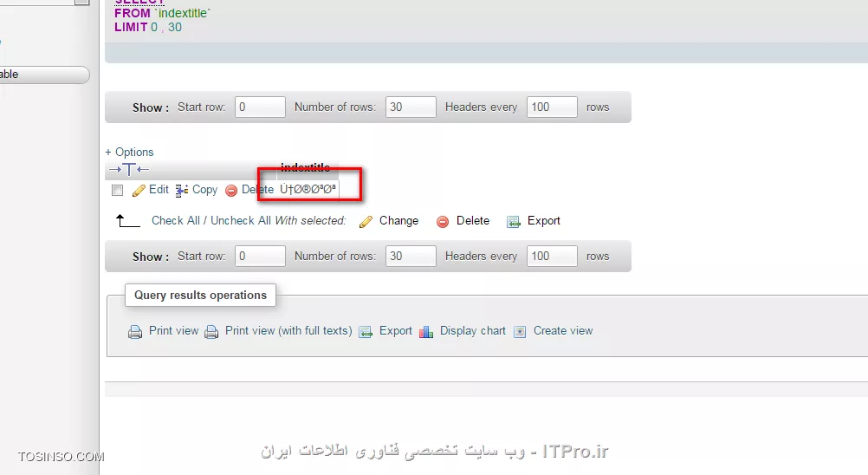Click Copy link in result row

tap(204, 189)
